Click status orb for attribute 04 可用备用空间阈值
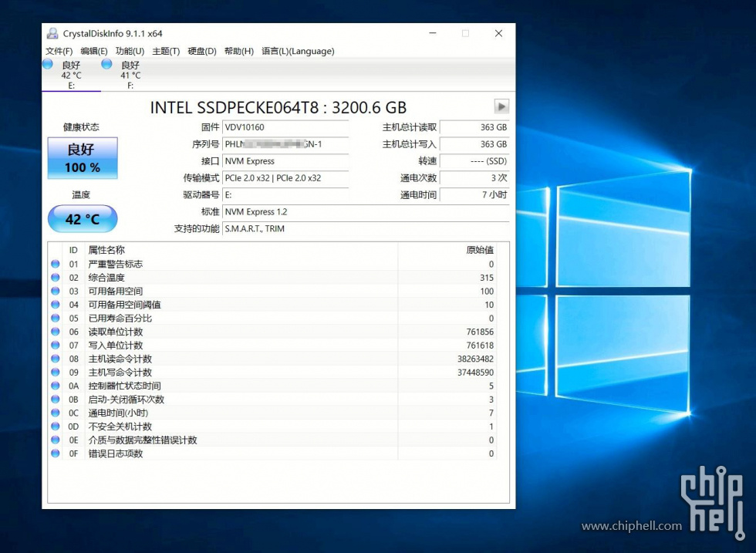Image resolution: width=756 pixels, height=553 pixels. [56, 304]
